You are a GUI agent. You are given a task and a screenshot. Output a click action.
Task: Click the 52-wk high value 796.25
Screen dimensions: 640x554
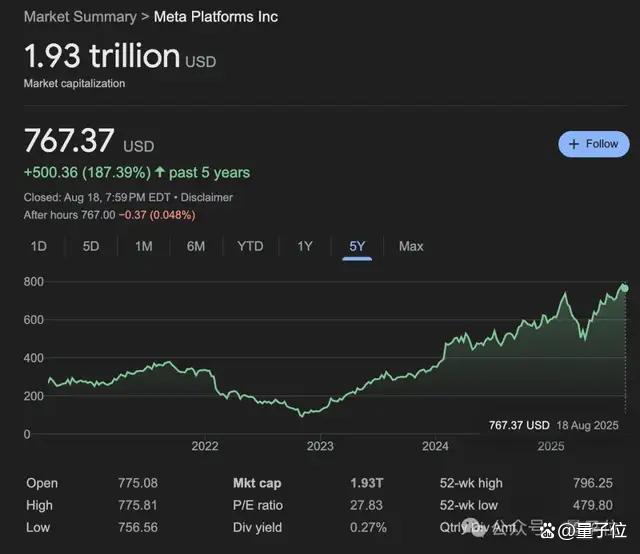point(593,483)
